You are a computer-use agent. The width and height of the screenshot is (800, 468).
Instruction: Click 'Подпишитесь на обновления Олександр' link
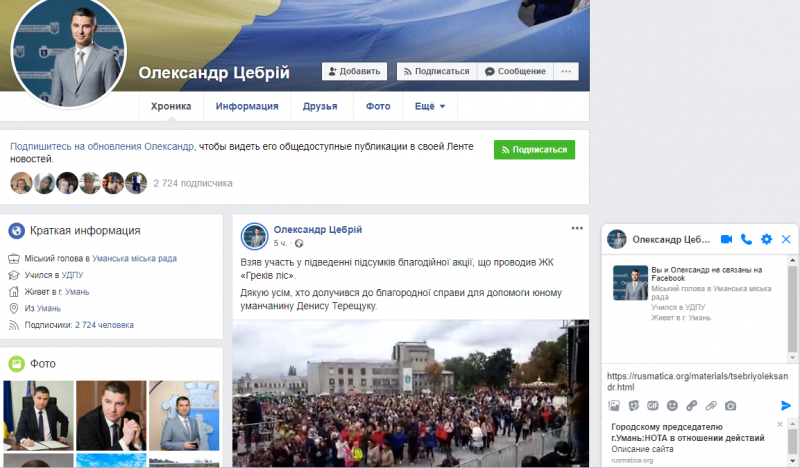(102, 146)
